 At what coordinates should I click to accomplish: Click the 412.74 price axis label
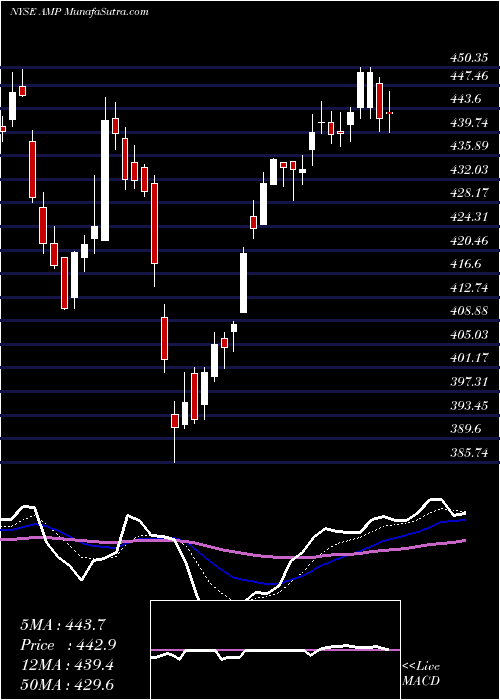point(468,288)
